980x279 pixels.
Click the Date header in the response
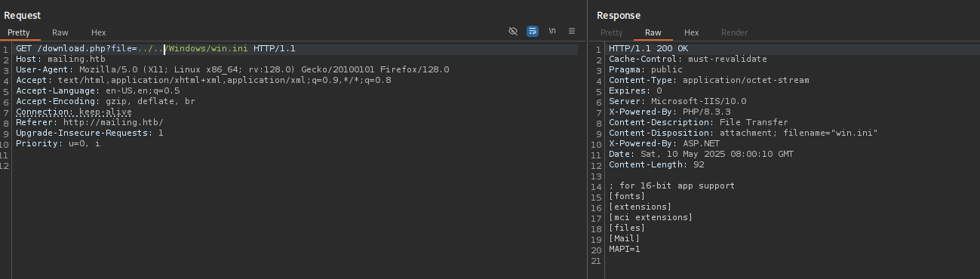(x=701, y=154)
